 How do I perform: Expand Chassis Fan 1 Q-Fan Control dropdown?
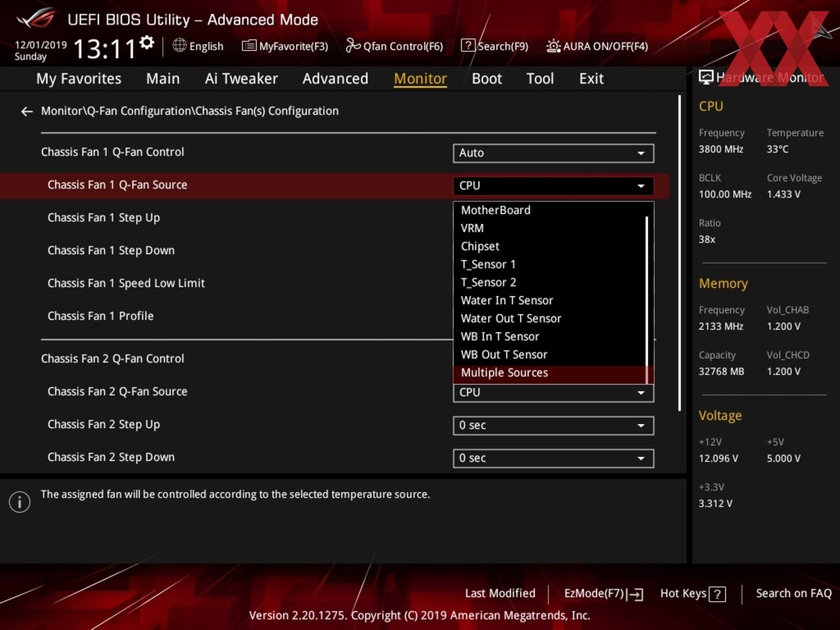(553, 153)
